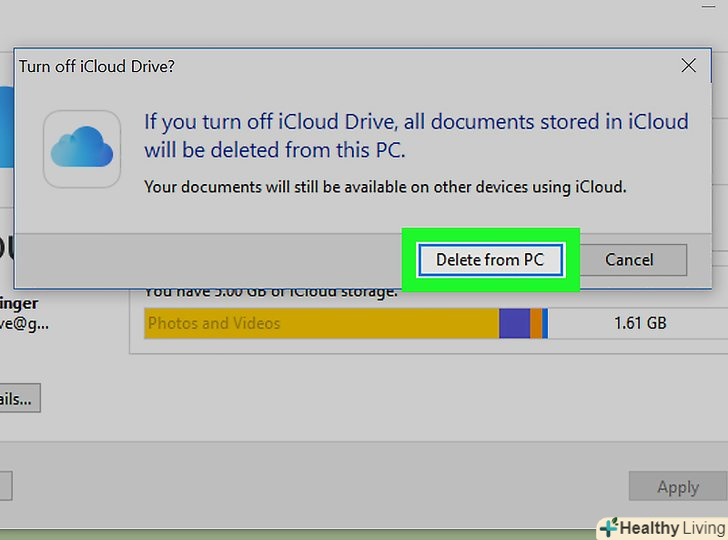This screenshot has height=540, width=728.
Task: Click the Apply button
Action: click(x=677, y=487)
